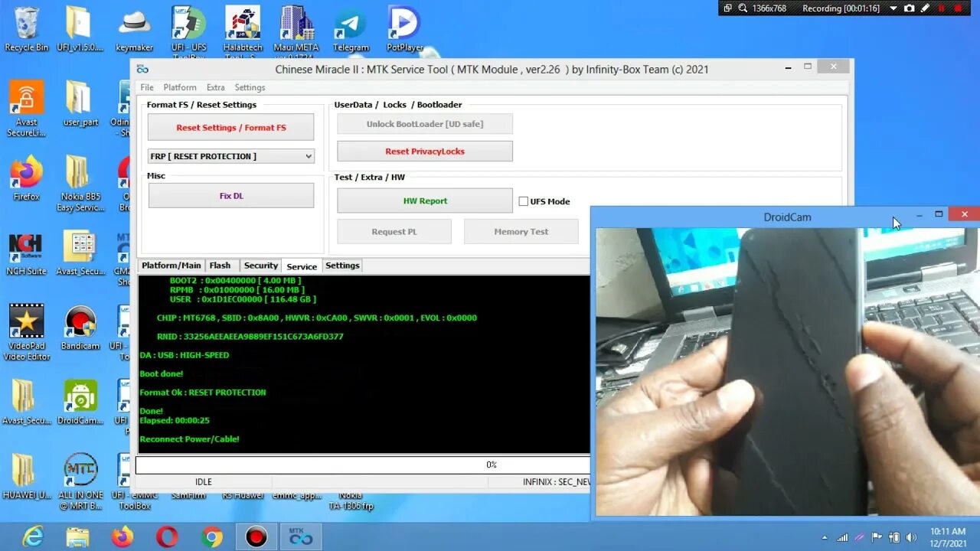Click the HW Report button
This screenshot has height=551, width=980.
click(425, 201)
